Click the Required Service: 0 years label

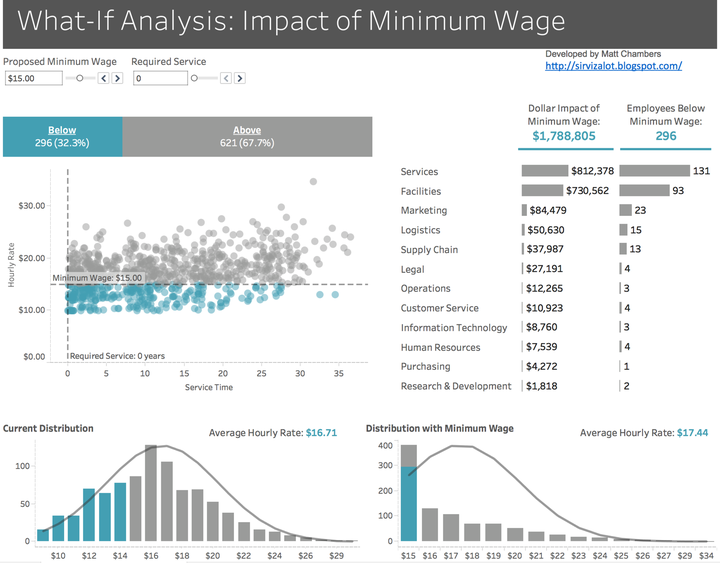pyautogui.click(x=117, y=356)
